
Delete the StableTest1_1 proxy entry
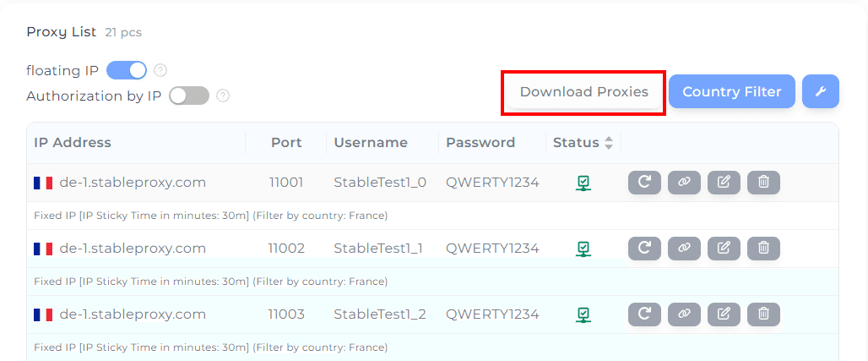(763, 249)
